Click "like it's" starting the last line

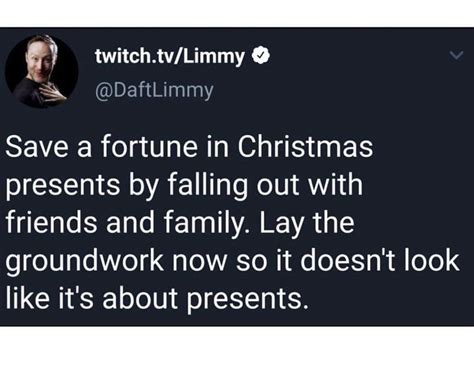click(x=50, y=297)
